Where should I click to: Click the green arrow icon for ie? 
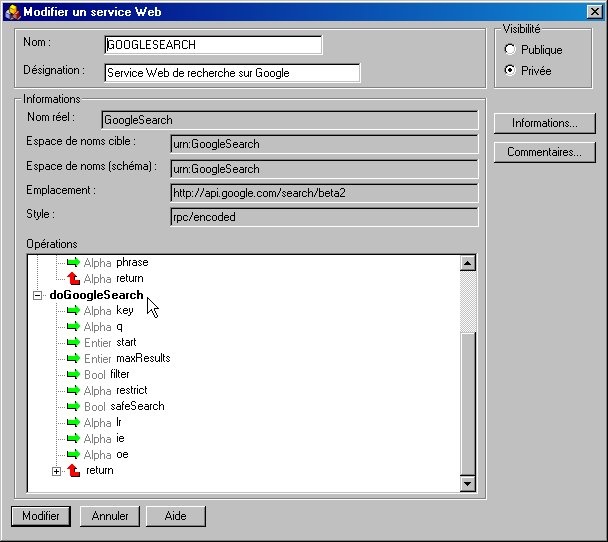click(73, 438)
